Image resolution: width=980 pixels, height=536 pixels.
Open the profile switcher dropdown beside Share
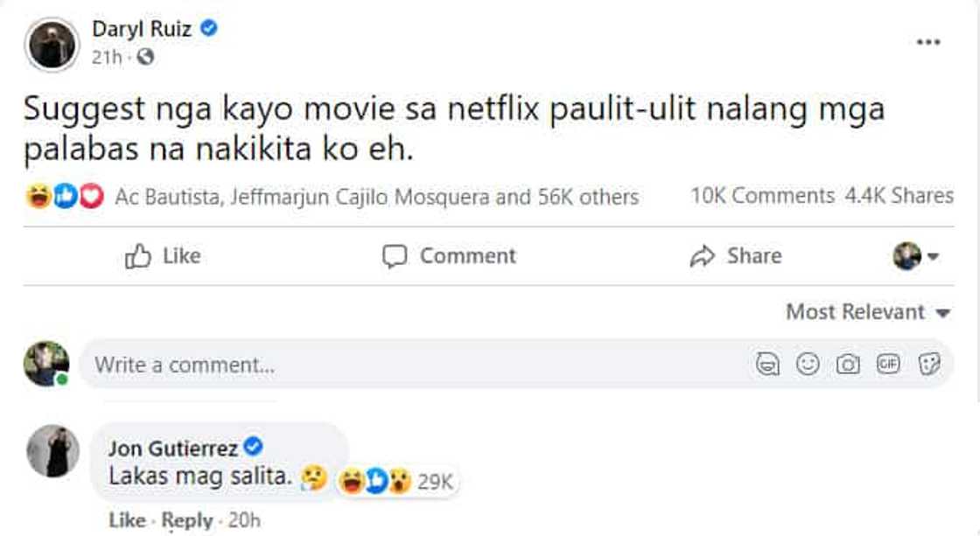pyautogui.click(x=915, y=256)
